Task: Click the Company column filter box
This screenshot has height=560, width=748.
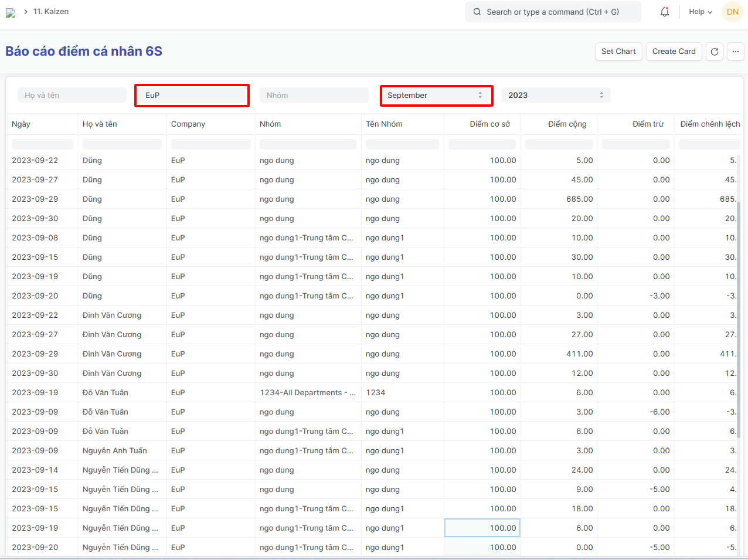Action: (x=211, y=144)
